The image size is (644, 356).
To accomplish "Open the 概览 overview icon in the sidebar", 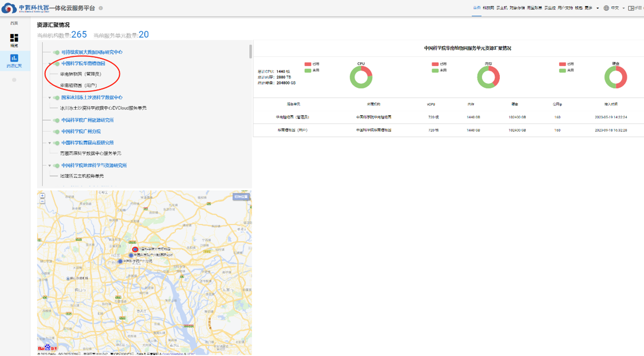I will tap(14, 38).
